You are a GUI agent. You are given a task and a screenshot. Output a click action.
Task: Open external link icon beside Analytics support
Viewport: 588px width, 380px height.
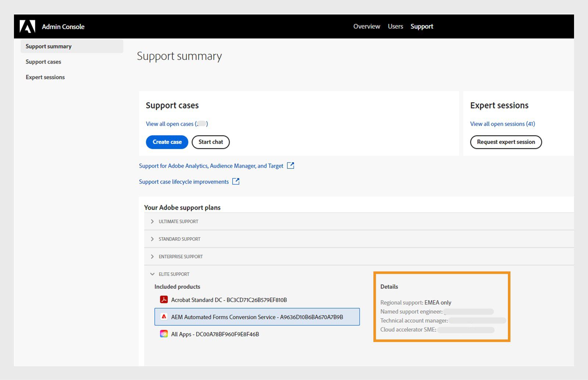click(x=290, y=166)
